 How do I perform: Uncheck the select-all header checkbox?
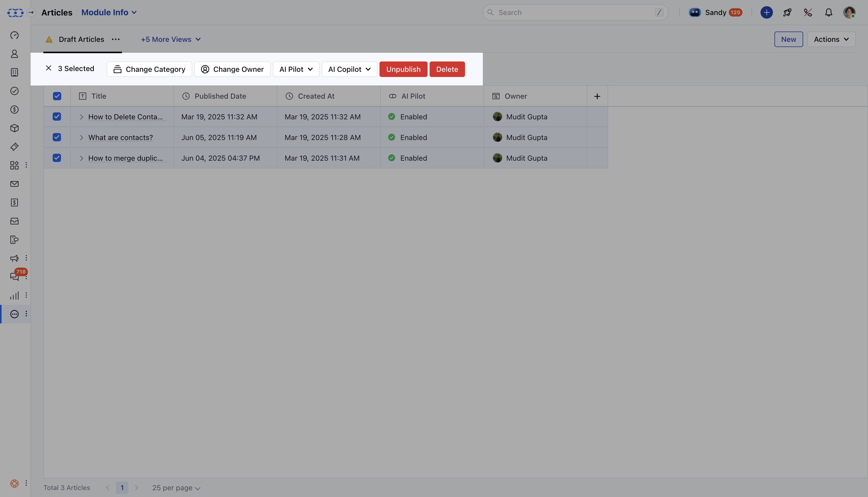tap(57, 96)
